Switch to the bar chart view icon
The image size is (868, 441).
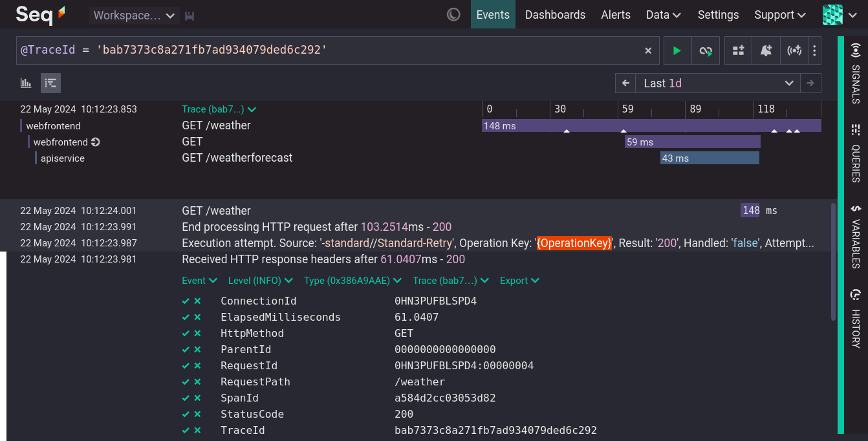[26, 83]
